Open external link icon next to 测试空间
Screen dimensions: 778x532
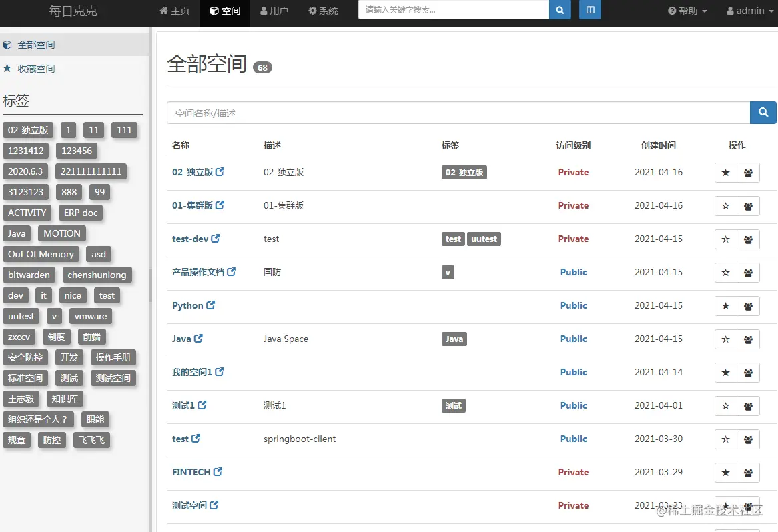[214, 505]
